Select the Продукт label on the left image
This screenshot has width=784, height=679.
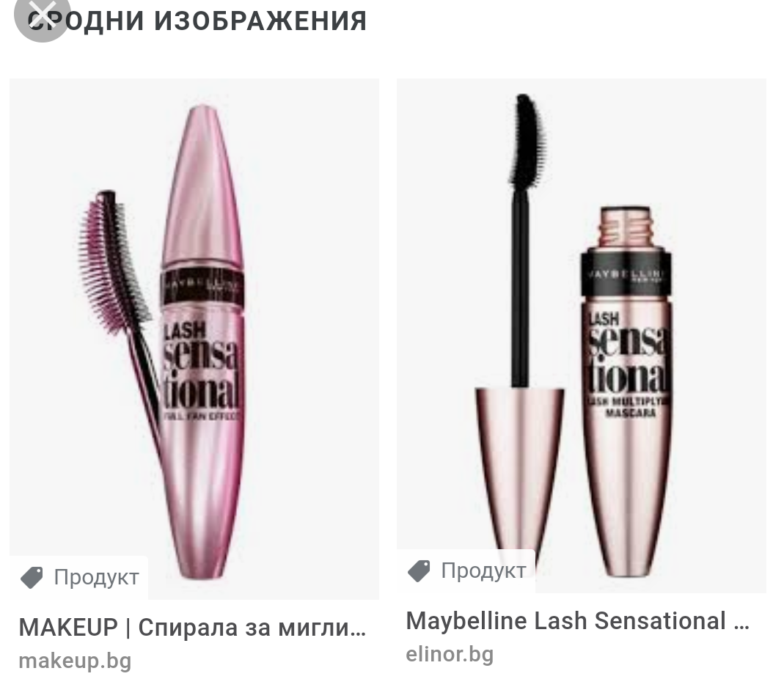coord(97,578)
